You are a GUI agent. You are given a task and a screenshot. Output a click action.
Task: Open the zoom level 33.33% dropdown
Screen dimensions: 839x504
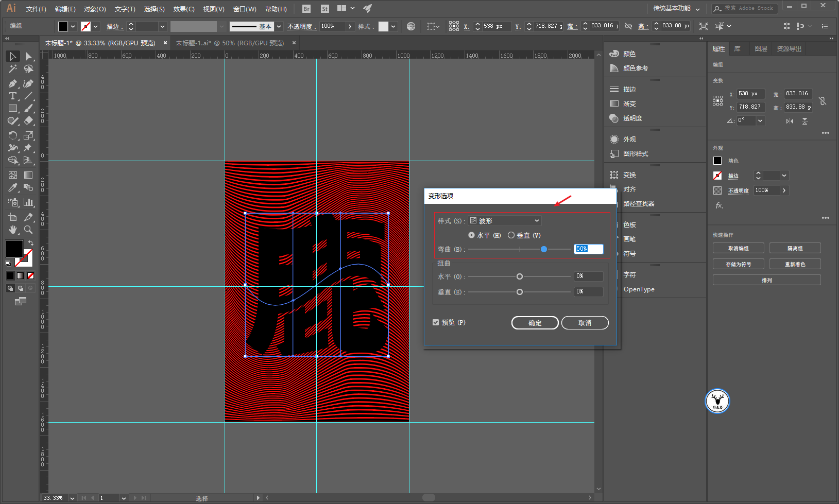[x=72, y=498]
